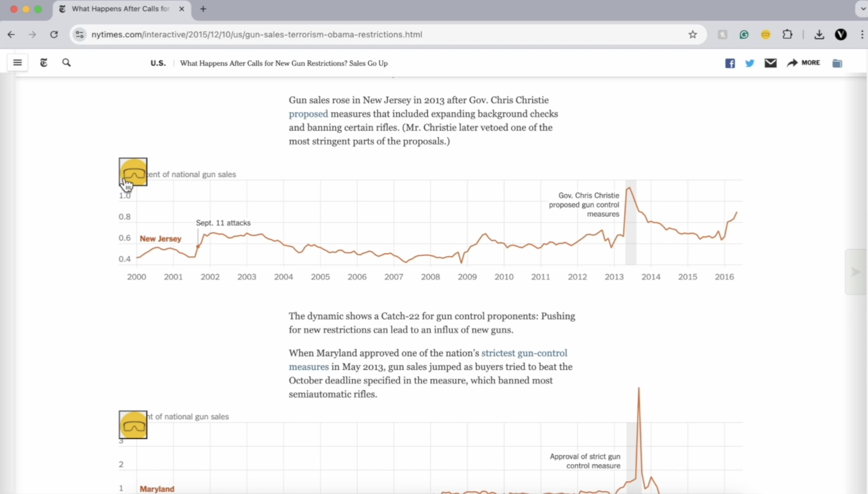
Task: Share article on Facebook
Action: click(730, 63)
